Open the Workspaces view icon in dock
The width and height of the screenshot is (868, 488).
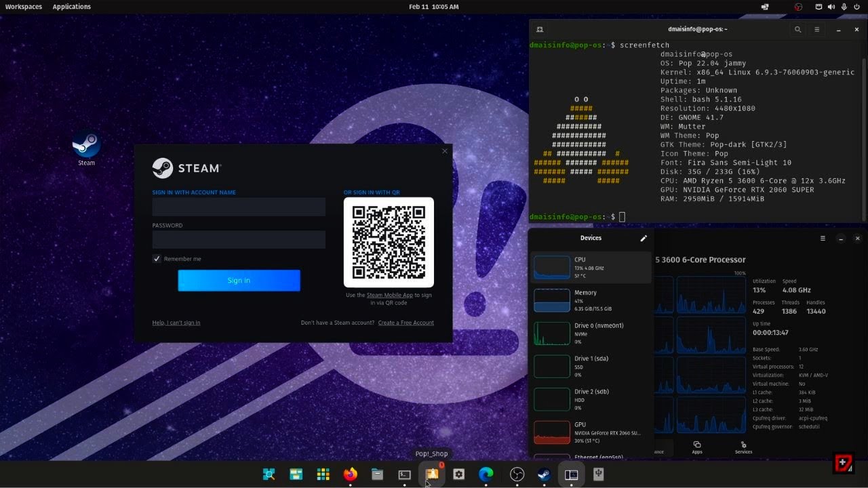pos(296,474)
